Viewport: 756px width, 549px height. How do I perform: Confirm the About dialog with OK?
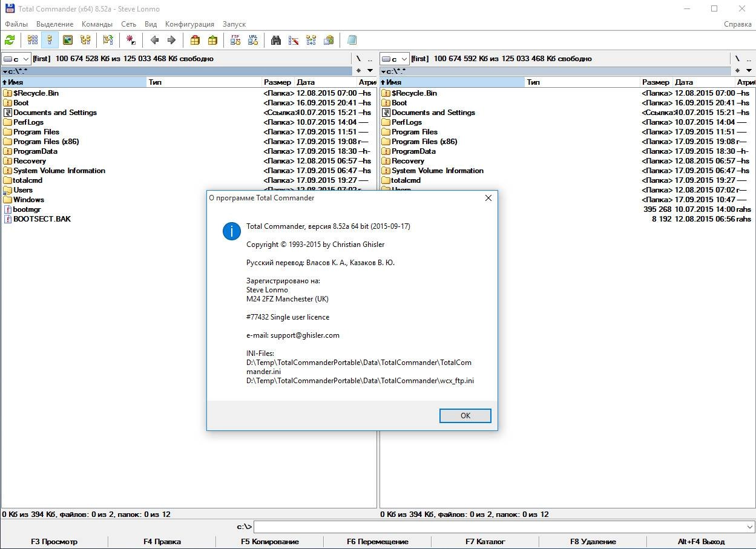(x=465, y=415)
